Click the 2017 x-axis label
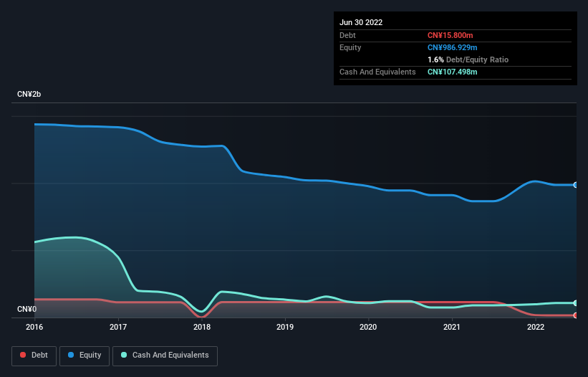The height and width of the screenshot is (377, 588). click(118, 327)
